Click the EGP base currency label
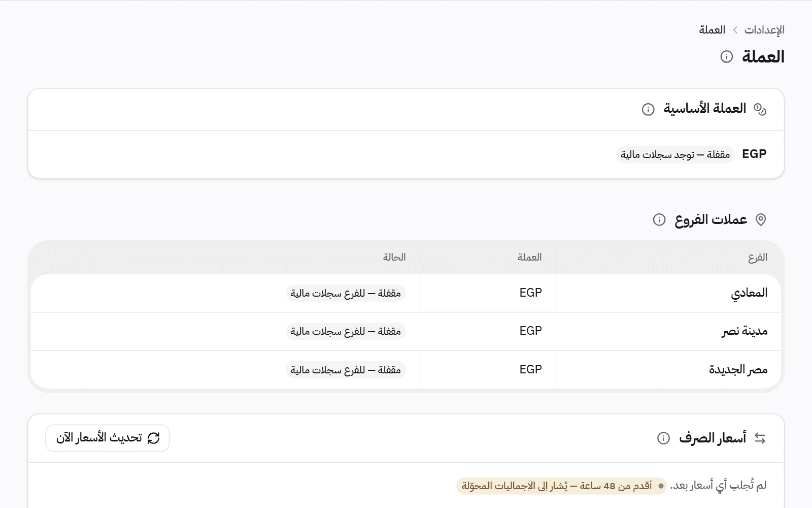The image size is (812, 508). 754,154
